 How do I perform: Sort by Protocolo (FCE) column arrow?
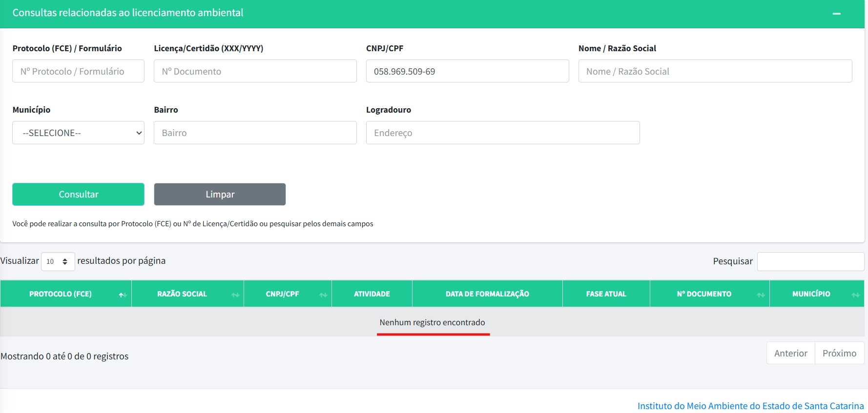123,295
